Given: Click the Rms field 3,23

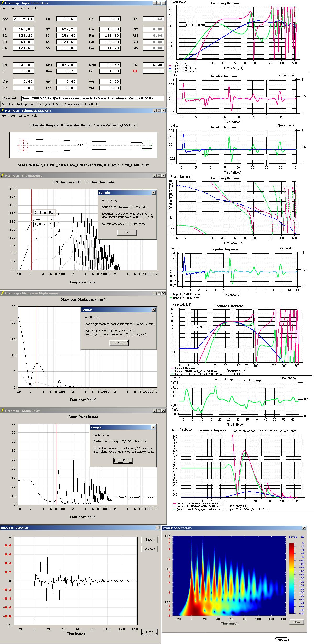Looking at the screenshot, I should (x=67, y=71).
